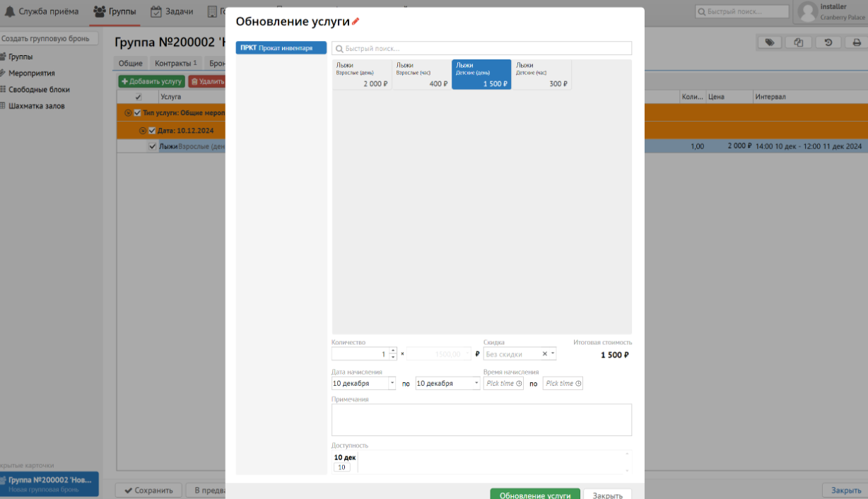Open the Скидка dropdown arrow

pyautogui.click(x=553, y=354)
